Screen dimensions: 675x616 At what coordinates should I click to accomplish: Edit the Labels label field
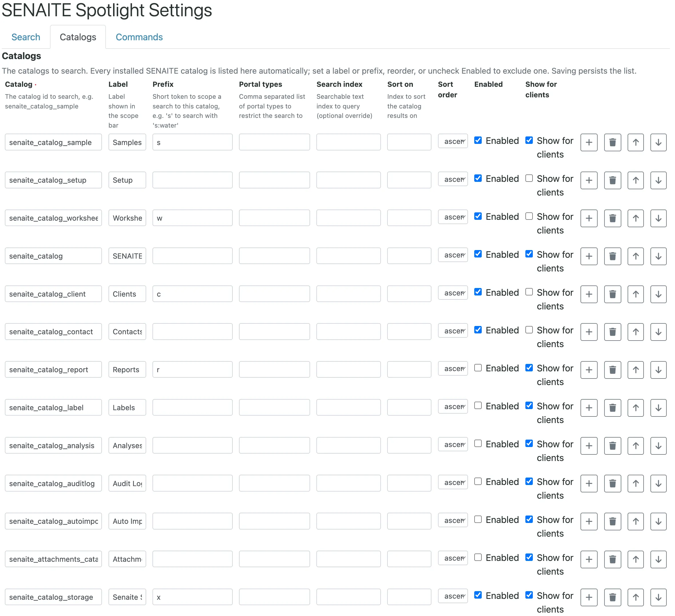pyautogui.click(x=127, y=408)
